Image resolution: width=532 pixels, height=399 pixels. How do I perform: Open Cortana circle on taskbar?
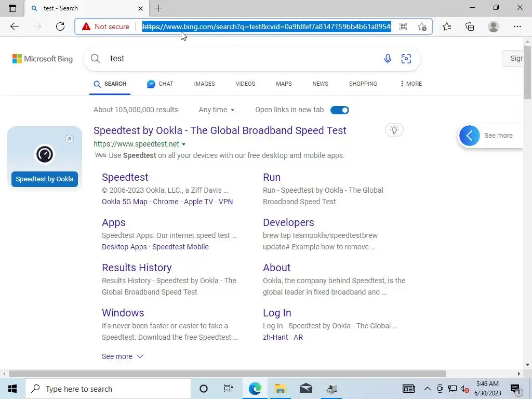click(x=204, y=389)
